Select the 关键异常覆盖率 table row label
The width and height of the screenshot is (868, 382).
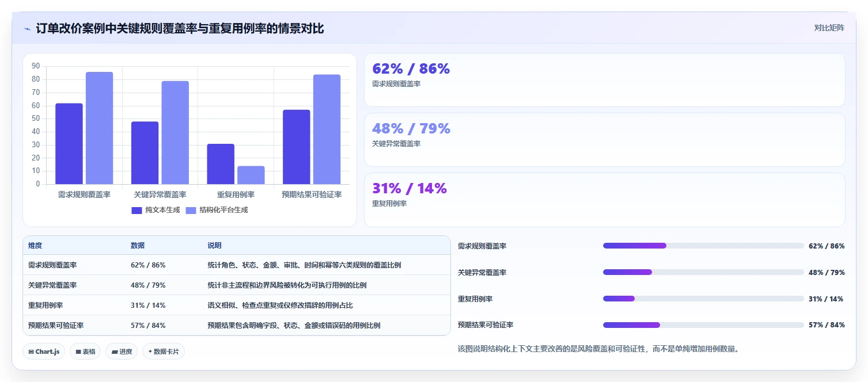(x=52, y=285)
